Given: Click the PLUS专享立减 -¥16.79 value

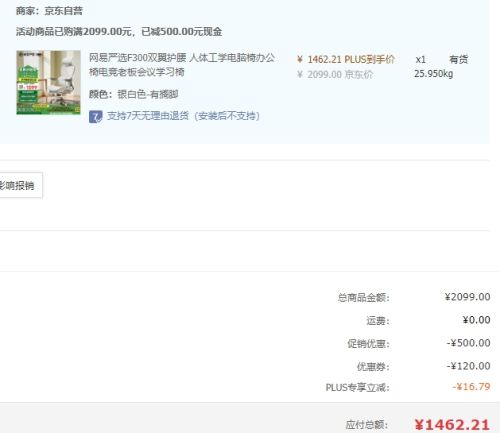Looking at the screenshot, I should (x=471, y=387).
